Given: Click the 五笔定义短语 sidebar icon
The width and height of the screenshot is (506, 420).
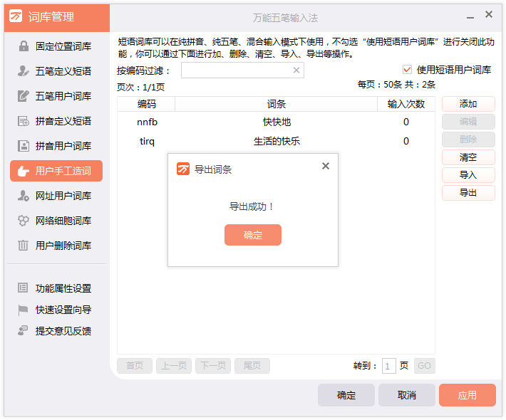Looking at the screenshot, I should click(x=23, y=71).
